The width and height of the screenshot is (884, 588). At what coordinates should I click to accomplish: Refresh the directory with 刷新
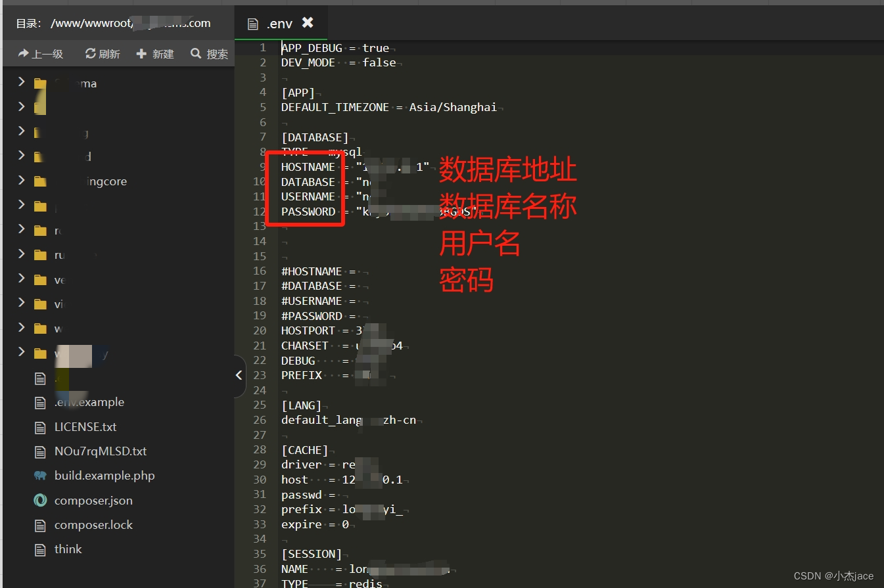tap(103, 54)
